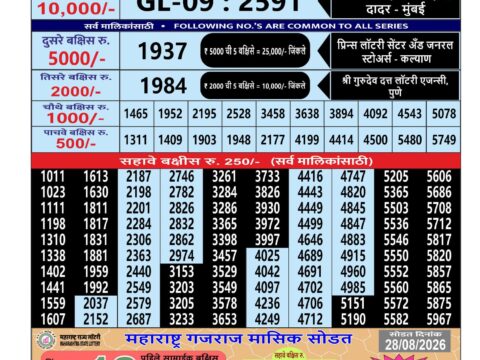Click fifth prize number 5749
The height and width of the screenshot is (360, 480).
point(444,139)
